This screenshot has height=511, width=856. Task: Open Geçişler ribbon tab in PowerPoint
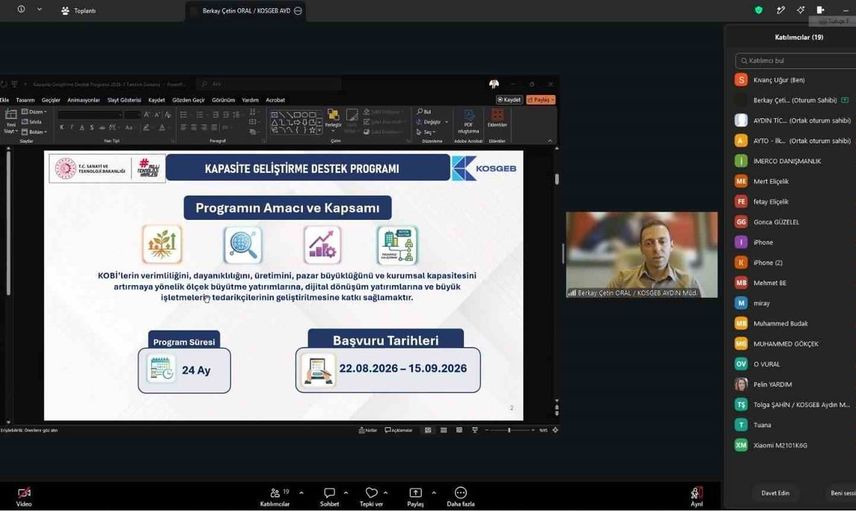pyautogui.click(x=51, y=100)
